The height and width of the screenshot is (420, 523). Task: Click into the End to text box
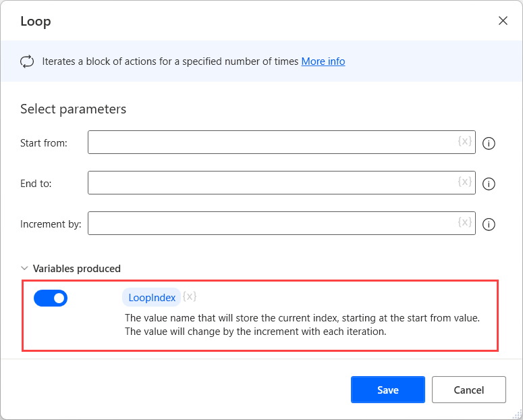(x=270, y=183)
